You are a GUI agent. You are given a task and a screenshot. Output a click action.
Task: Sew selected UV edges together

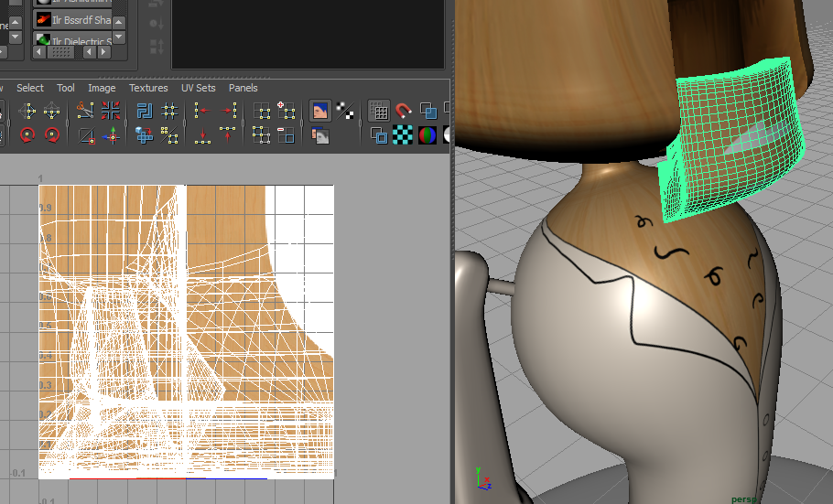coord(86,136)
